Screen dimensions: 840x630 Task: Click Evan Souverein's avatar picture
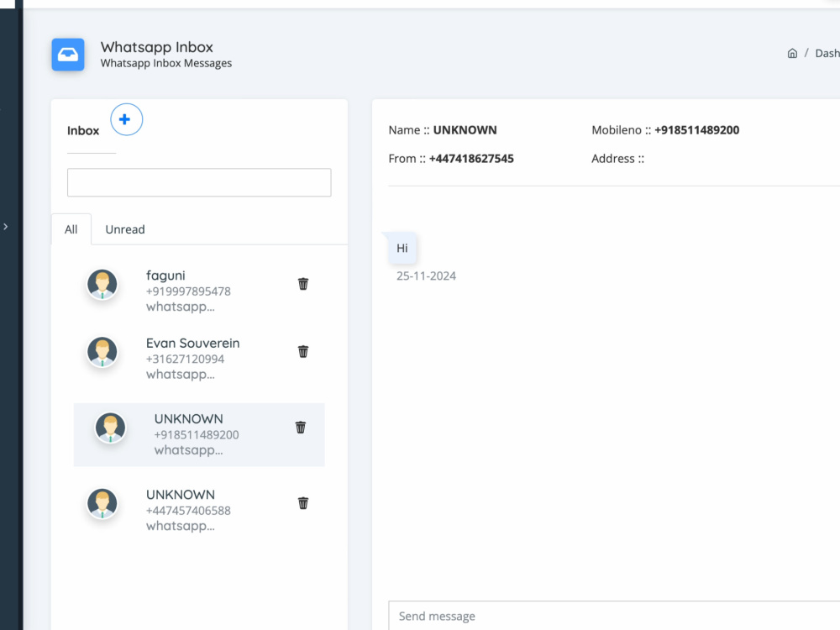(x=102, y=352)
